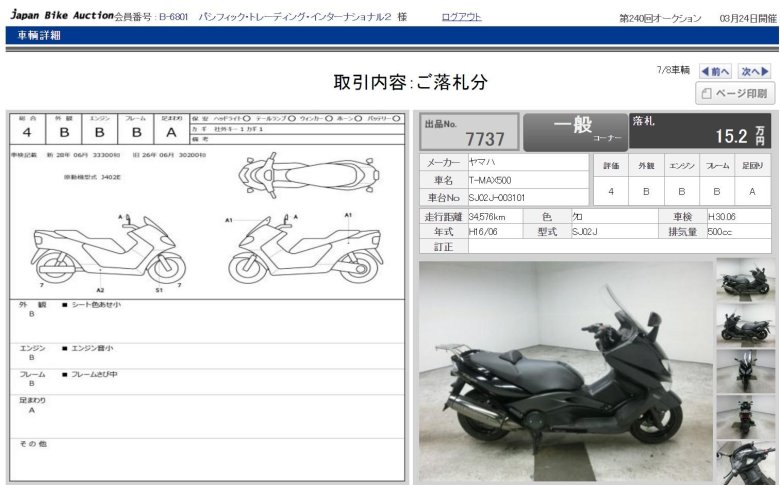Screen dimensions: 780x485
Task: Select the second thumbnail photo of the scooter
Action: (x=745, y=324)
